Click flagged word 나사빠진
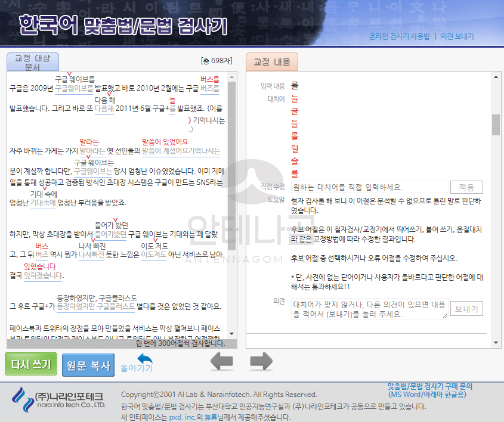504x422 pixels. click(92, 255)
